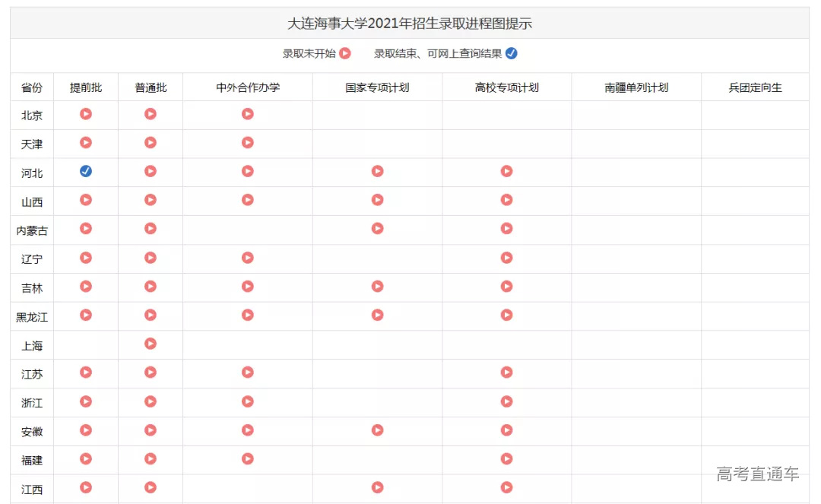Image resolution: width=821 pixels, height=504 pixels.
Task: Click the 内蒙古 高校专项计划 status icon
Action: tap(506, 228)
